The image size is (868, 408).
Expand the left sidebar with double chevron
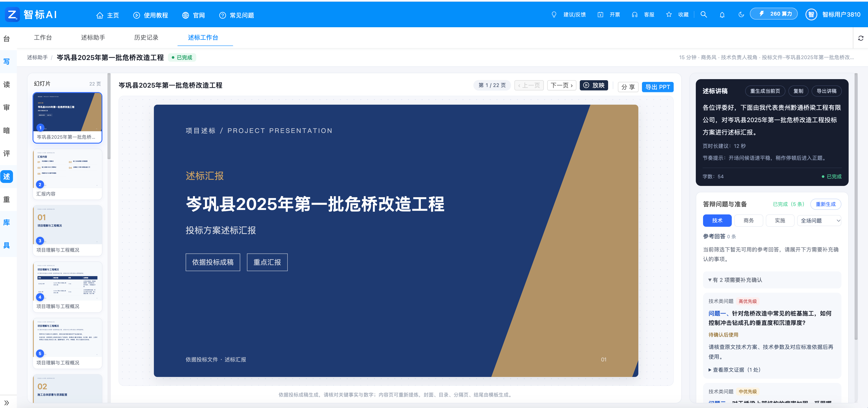(x=6, y=403)
